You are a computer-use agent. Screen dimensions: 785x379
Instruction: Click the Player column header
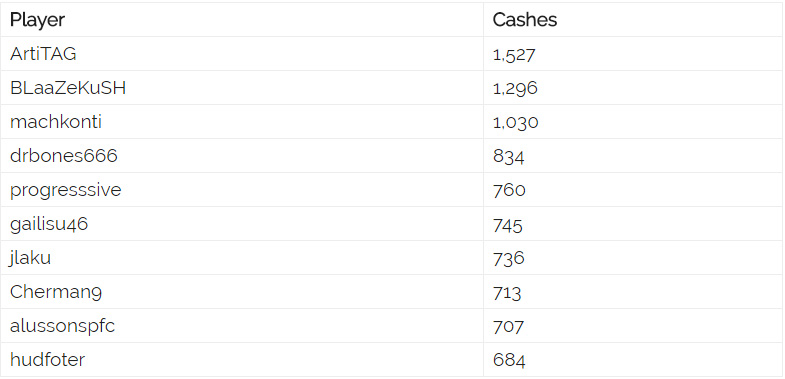coord(38,20)
